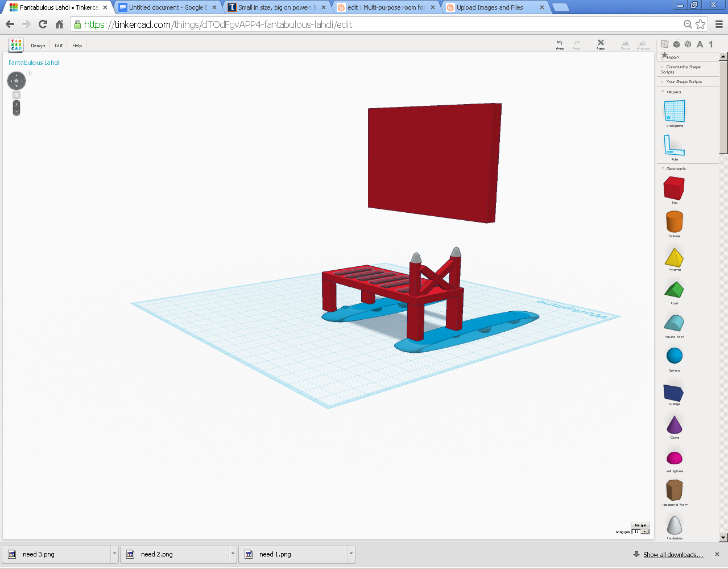
Task: Click the Group shapes icon
Action: point(626,44)
